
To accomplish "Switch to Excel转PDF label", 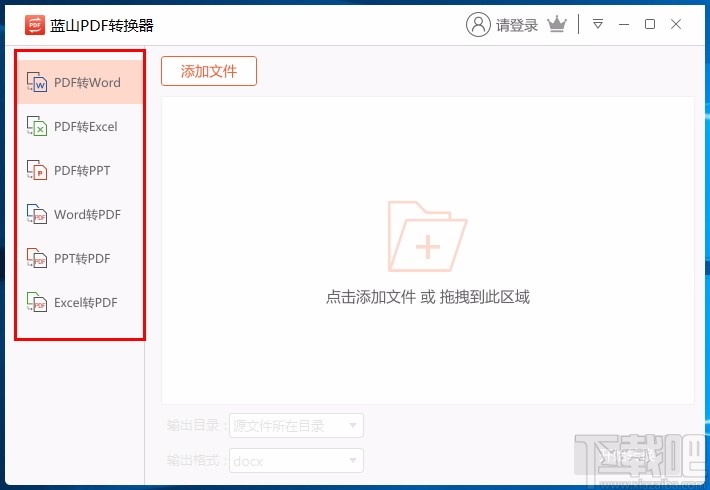I will [86, 302].
